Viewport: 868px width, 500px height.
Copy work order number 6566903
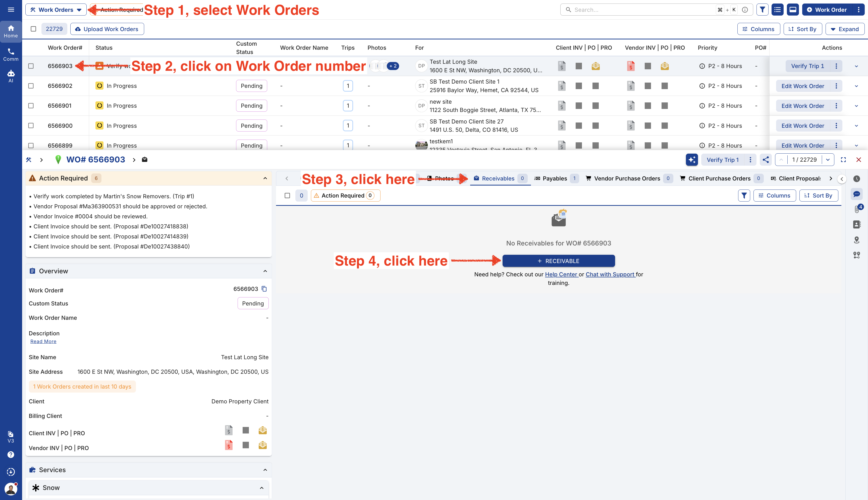pyautogui.click(x=264, y=289)
